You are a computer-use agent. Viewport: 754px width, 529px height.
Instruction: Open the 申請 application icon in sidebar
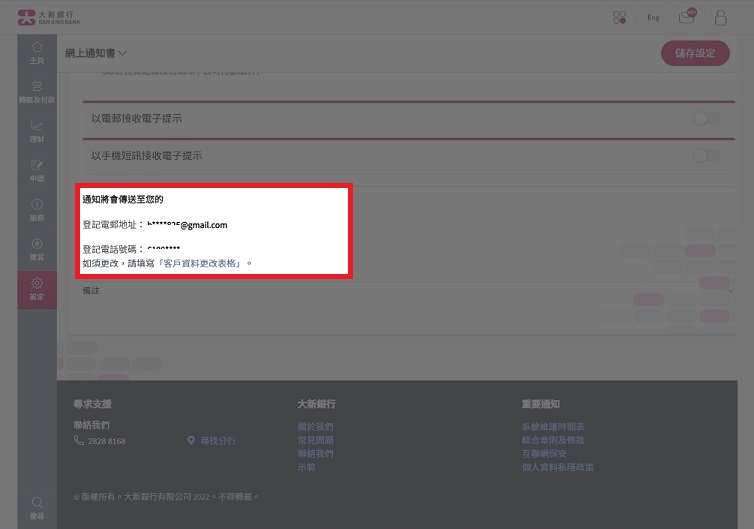tap(37, 170)
